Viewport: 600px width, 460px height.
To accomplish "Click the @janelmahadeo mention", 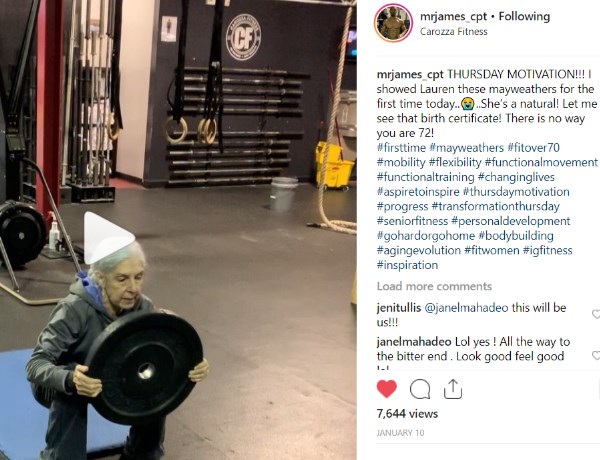I will tap(466, 308).
